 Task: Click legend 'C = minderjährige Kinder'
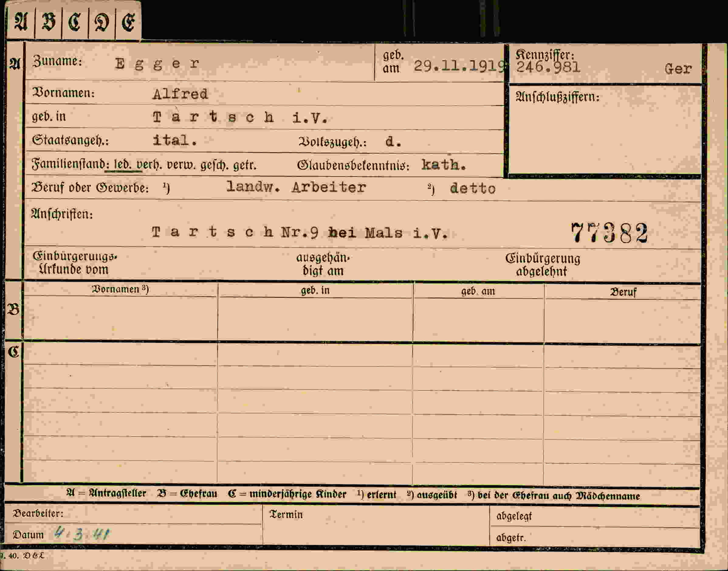pyautogui.click(x=287, y=494)
